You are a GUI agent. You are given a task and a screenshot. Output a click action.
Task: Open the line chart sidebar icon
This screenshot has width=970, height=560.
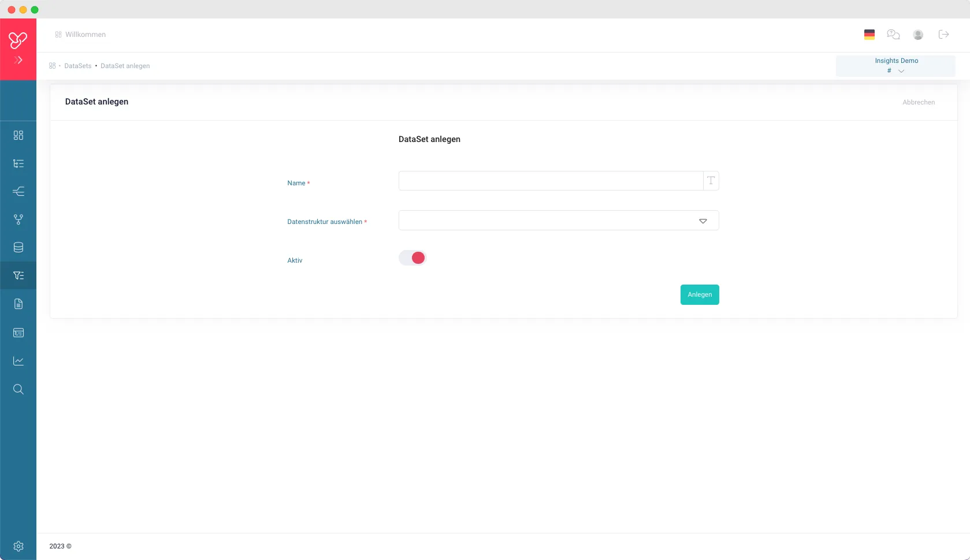tap(18, 361)
